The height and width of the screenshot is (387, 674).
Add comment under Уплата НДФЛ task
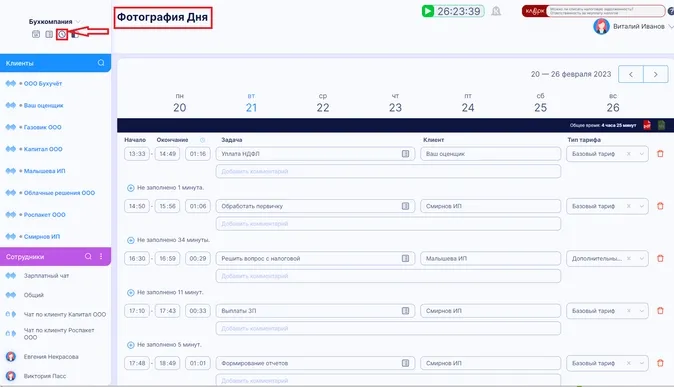[x=388, y=171]
